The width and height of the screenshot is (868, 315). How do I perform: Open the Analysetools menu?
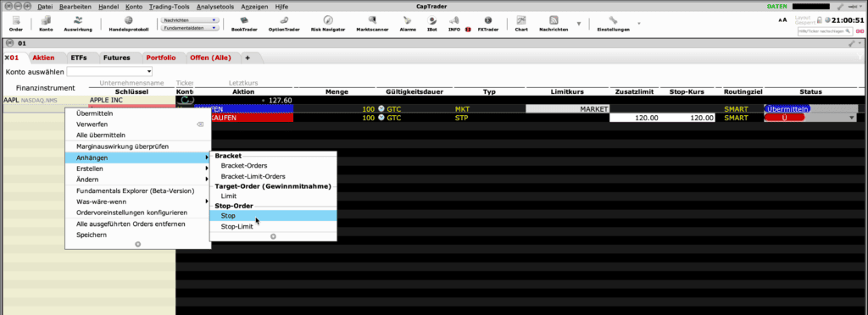click(214, 7)
